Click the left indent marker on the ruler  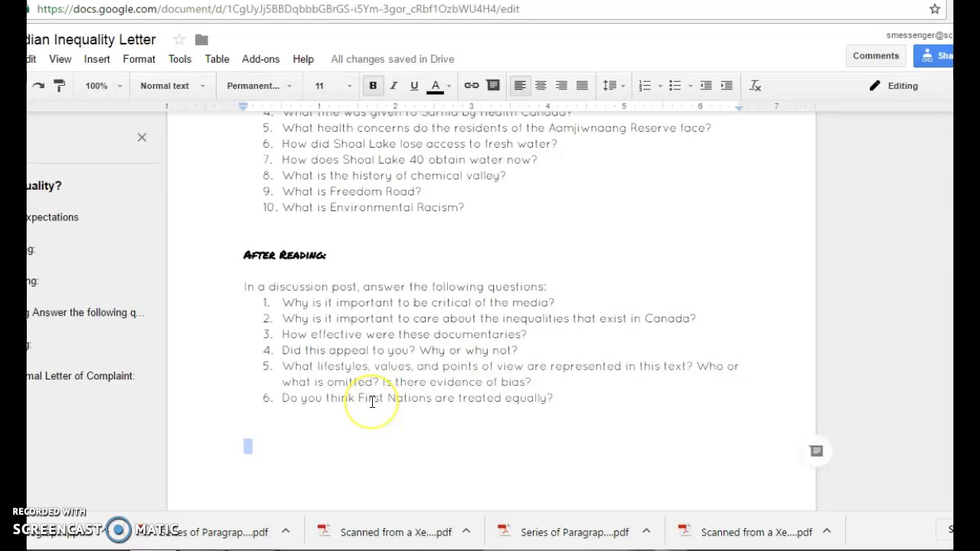243,107
